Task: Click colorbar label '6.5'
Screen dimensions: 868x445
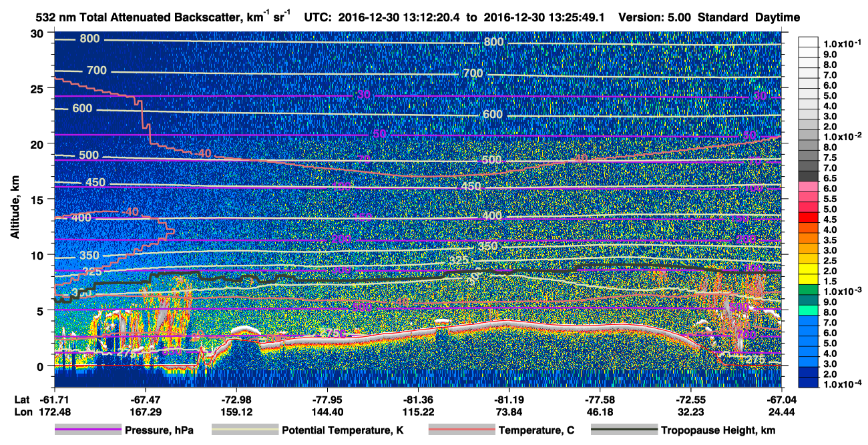Action: pyautogui.click(x=829, y=179)
